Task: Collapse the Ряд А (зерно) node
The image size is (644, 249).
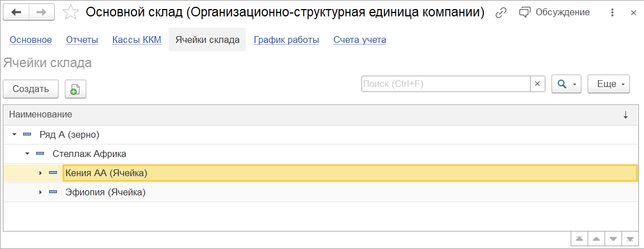Action: (14, 135)
